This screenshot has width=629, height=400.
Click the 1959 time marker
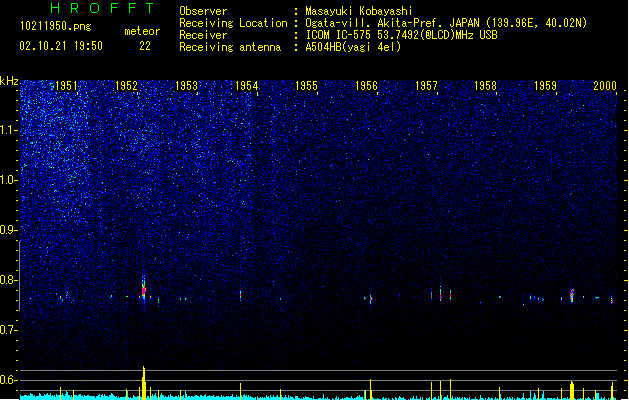(x=546, y=85)
